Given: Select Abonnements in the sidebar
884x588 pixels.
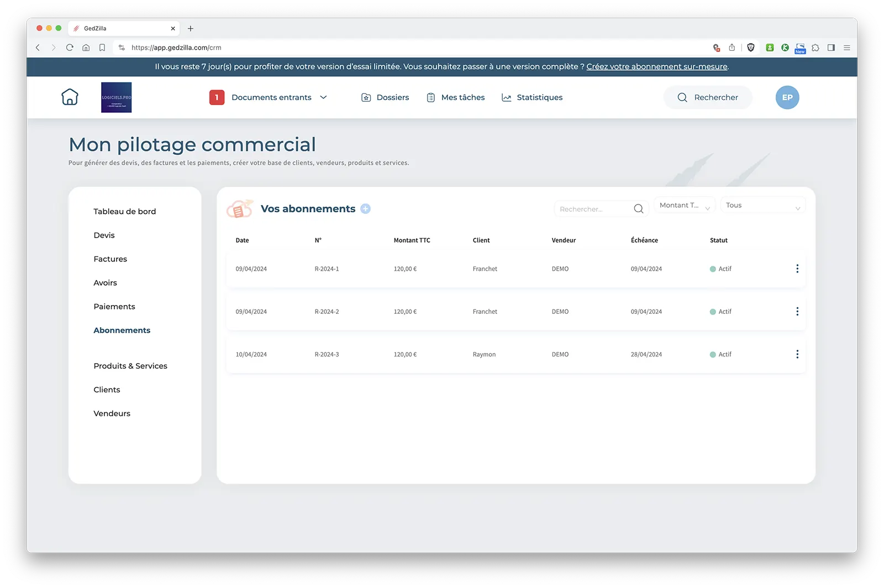Looking at the screenshot, I should point(122,330).
